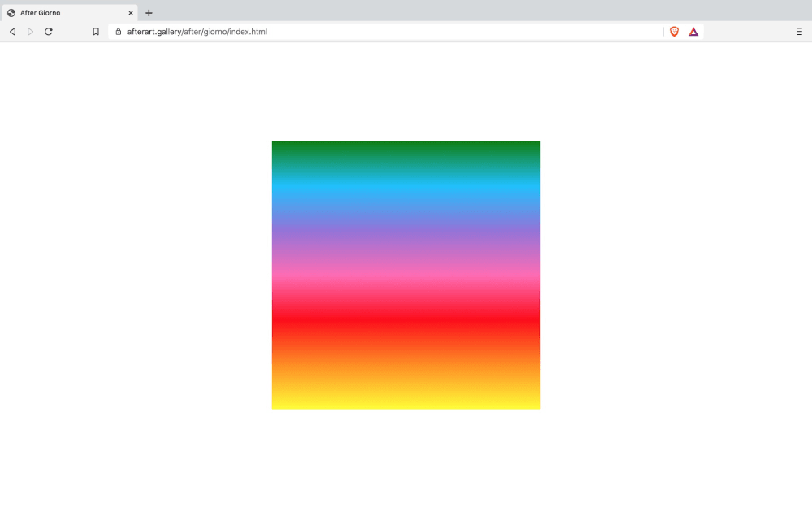This screenshot has width=812, height=508.
Task: Click the globe favicon on the After Giorno tab
Action: pyautogui.click(x=11, y=12)
